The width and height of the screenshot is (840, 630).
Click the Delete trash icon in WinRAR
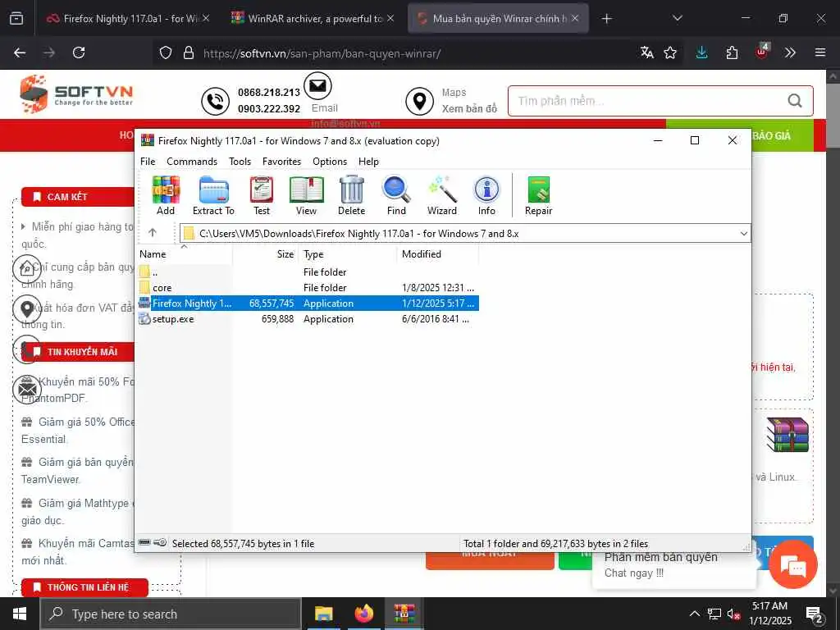point(351,195)
